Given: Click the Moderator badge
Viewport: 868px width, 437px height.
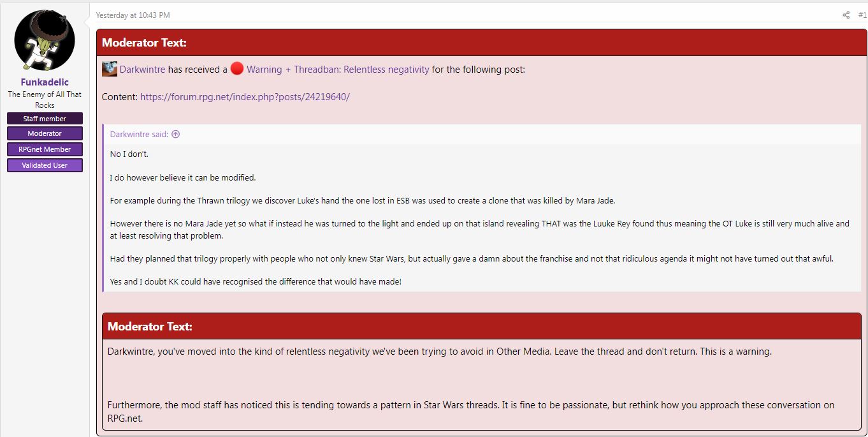Looking at the screenshot, I should [45, 133].
